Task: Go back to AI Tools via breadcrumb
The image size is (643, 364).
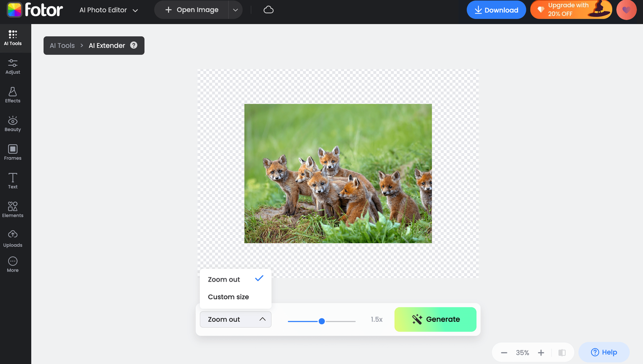Action: click(x=62, y=45)
